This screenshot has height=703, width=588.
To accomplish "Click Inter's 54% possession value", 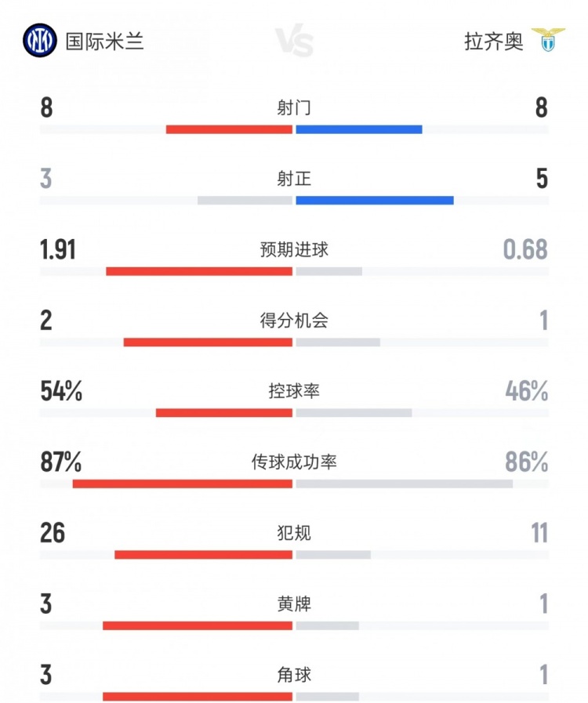I will [61, 391].
